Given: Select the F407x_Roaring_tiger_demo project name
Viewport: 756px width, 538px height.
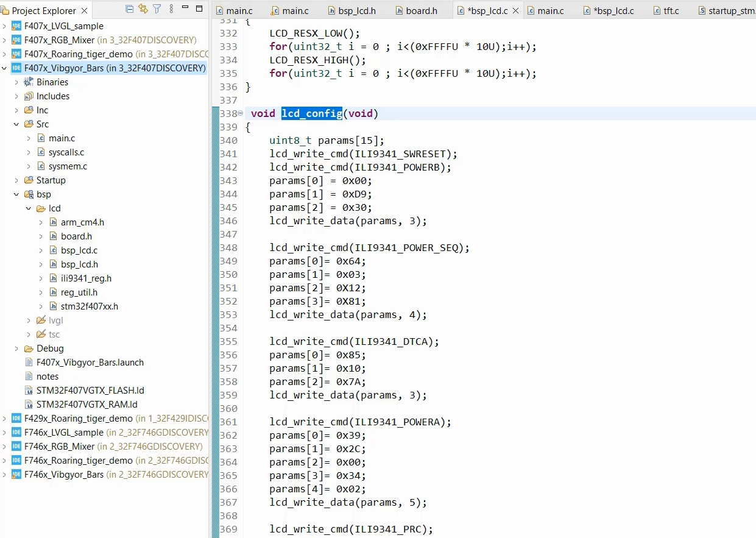Looking at the screenshot, I should [x=79, y=54].
